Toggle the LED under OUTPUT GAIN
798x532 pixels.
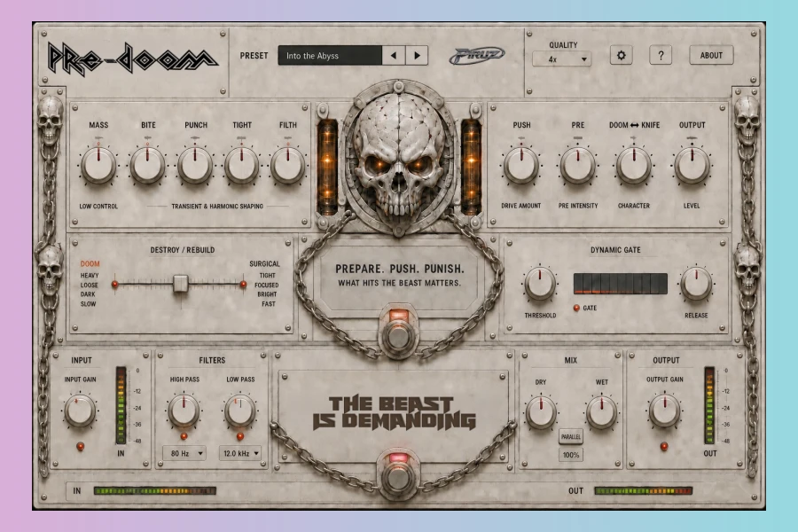pos(664,447)
